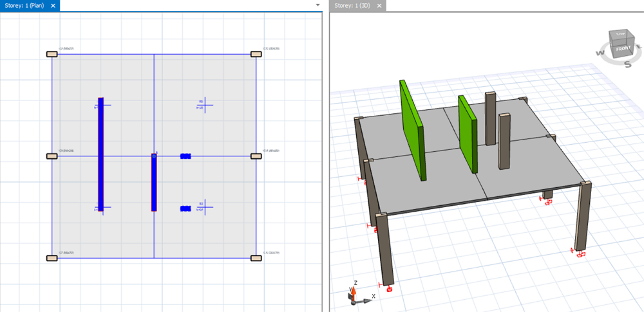Select the top-left column in plan view
Viewport: 644px width, 312px height.
tap(52, 54)
